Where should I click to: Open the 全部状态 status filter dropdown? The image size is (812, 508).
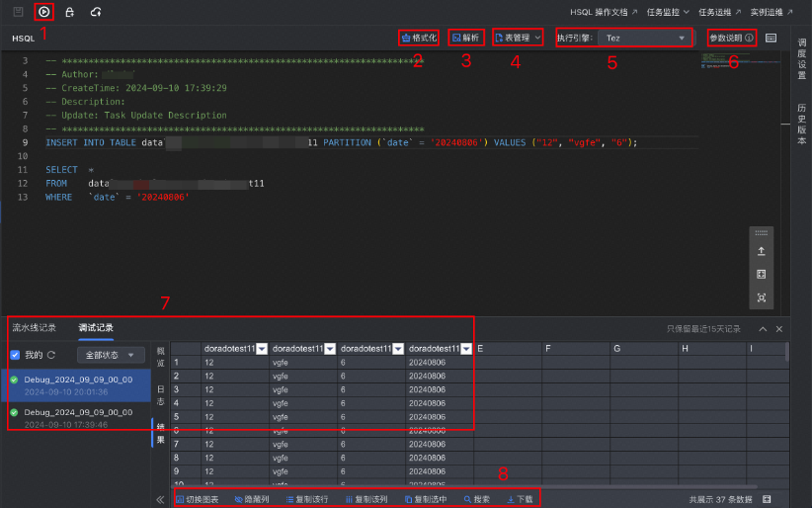110,355
